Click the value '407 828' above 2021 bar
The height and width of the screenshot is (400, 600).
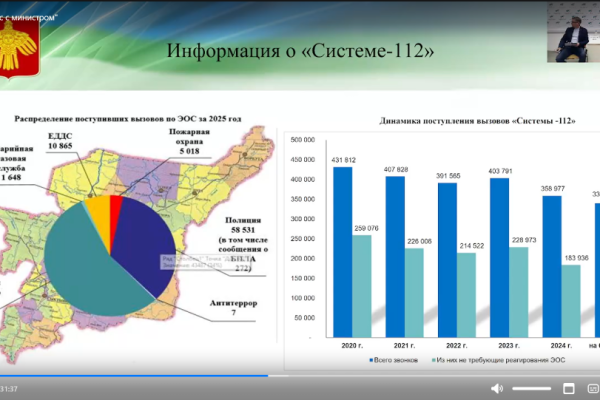[x=396, y=169]
